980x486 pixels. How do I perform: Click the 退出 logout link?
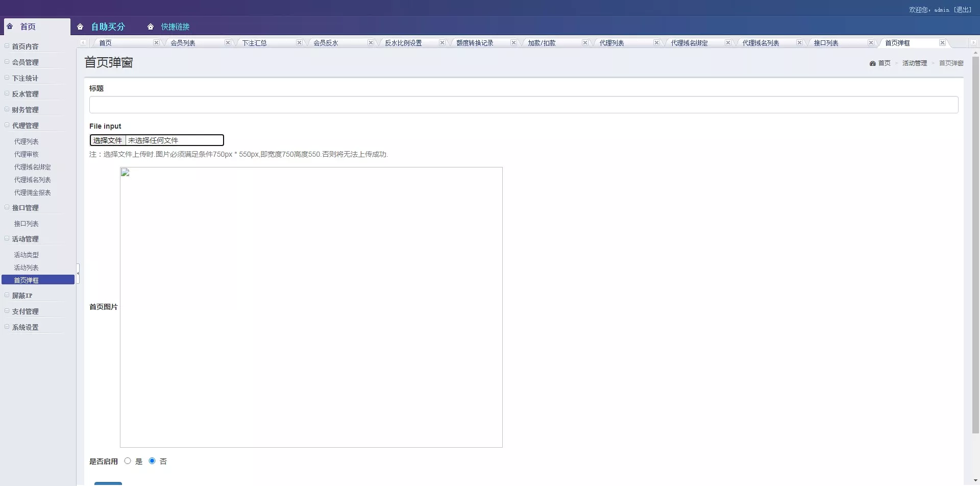tap(963, 10)
